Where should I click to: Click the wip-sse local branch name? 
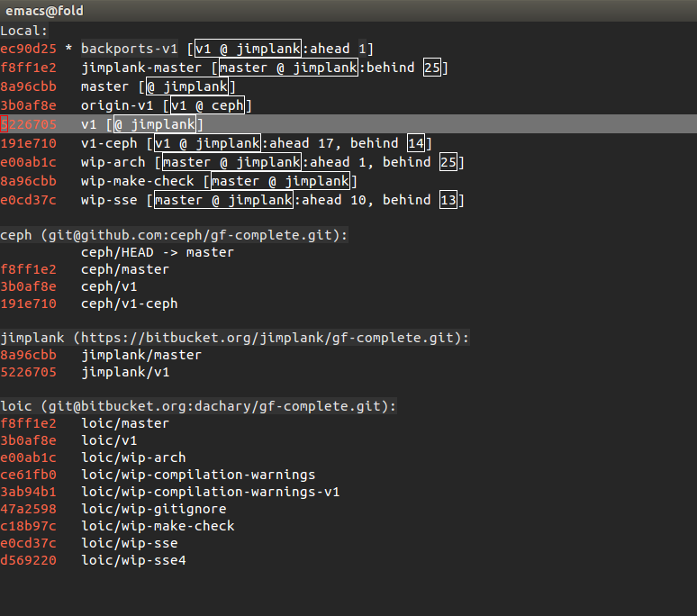109,200
